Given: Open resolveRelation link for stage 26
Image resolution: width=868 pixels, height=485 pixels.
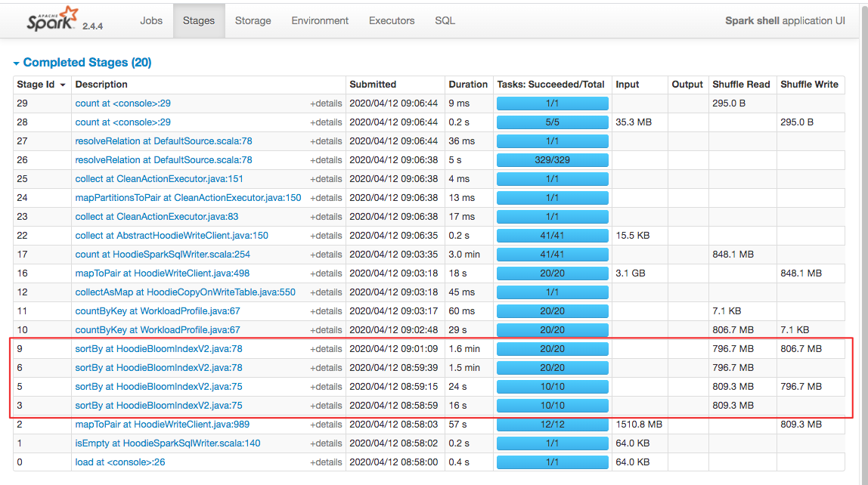Looking at the screenshot, I should click(163, 160).
